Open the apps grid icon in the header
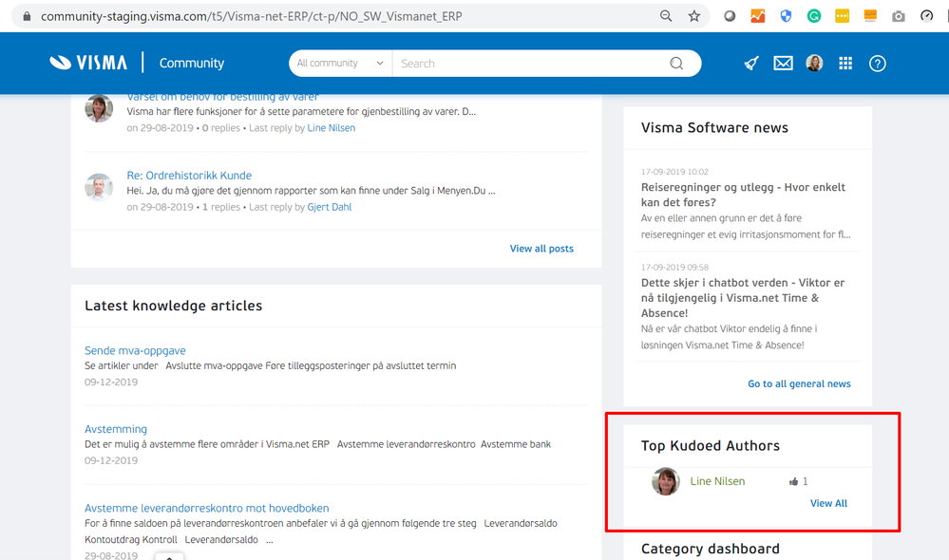Image resolution: width=949 pixels, height=560 pixels. pyautogui.click(x=845, y=64)
